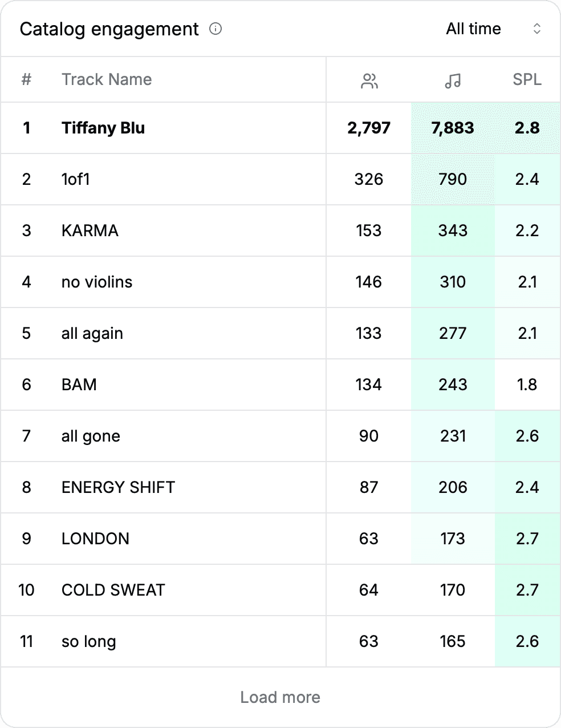Click the listeners column people icon
This screenshot has height=728, width=561.
pos(369,81)
